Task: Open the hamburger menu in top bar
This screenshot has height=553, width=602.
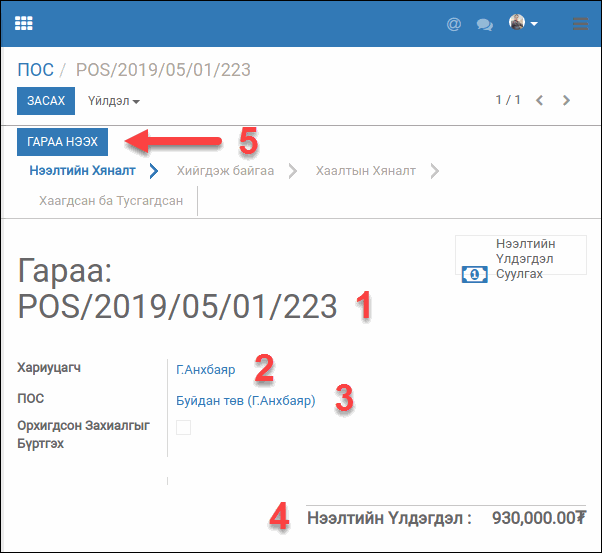Action: click(x=580, y=24)
